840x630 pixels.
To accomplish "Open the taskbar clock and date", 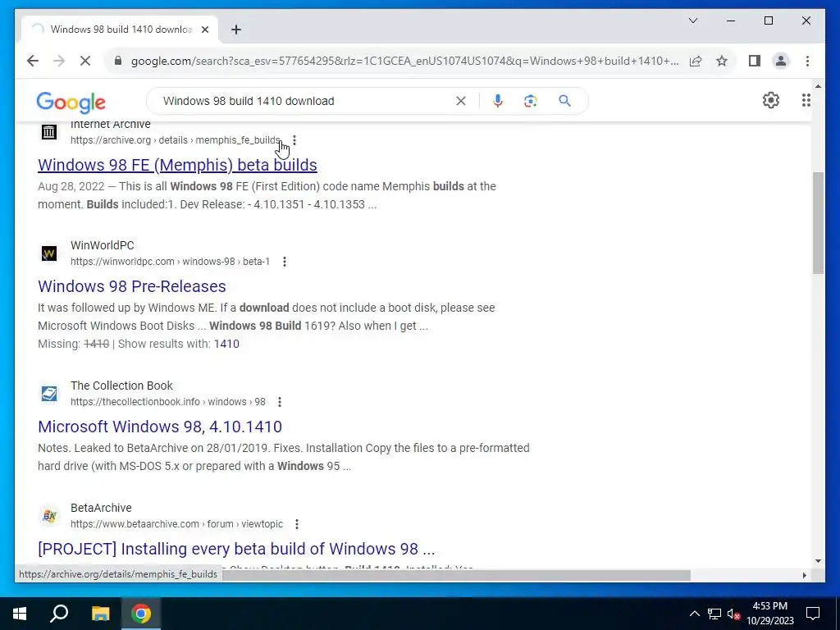I will [769, 614].
